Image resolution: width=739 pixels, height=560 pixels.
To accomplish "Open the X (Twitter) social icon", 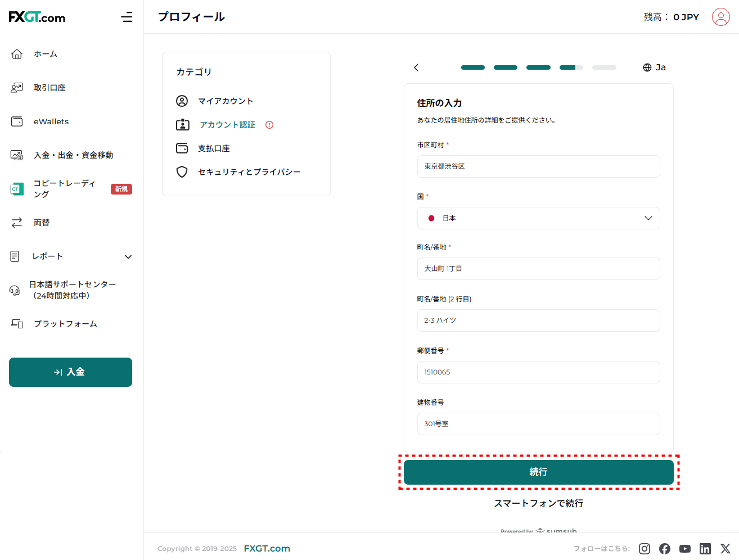I will point(726,549).
